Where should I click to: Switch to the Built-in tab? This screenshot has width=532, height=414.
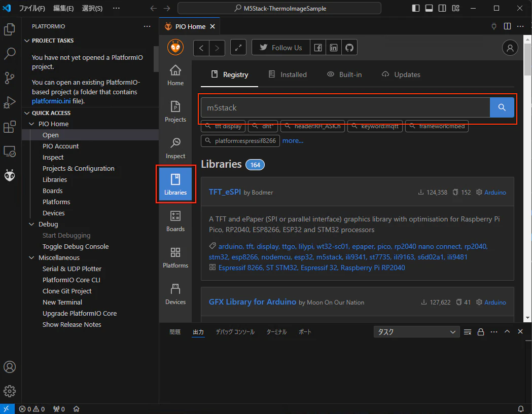coord(344,74)
